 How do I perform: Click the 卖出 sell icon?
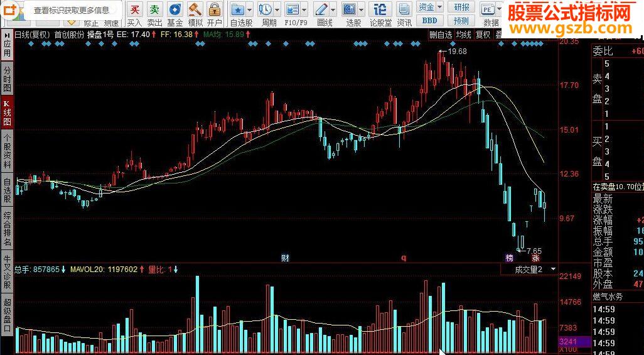pyautogui.click(x=154, y=9)
